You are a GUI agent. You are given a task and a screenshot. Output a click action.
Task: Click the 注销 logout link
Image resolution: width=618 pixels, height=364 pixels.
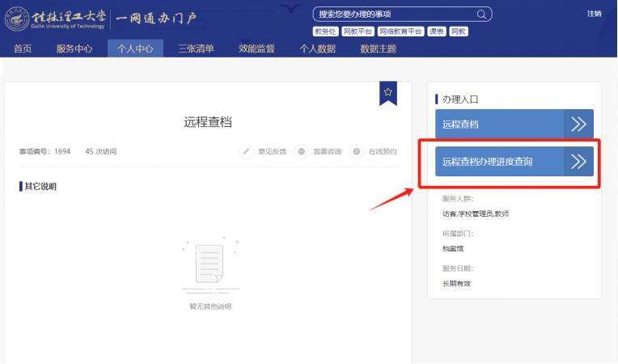click(595, 14)
